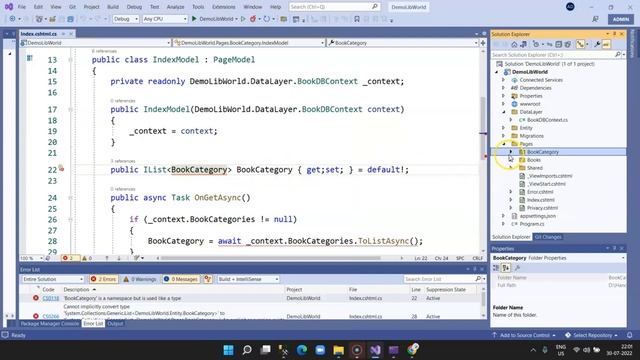Click the Property Pages wrench in Properties panel
The height and width of the screenshot is (360, 640).
518,268
